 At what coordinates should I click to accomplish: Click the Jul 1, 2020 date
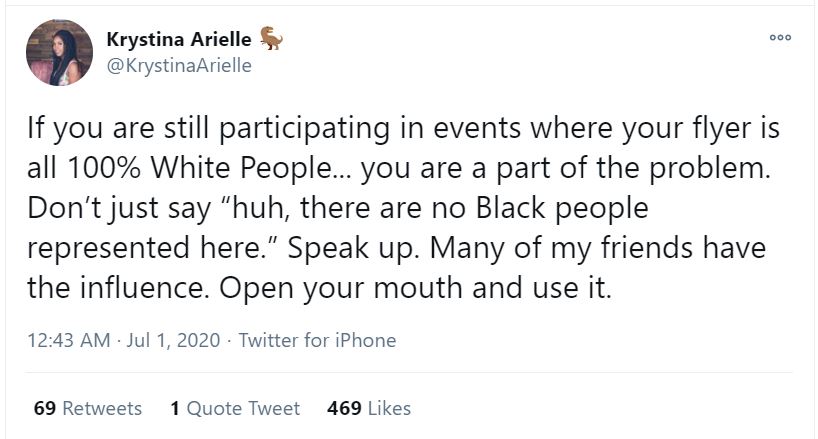click(x=173, y=340)
